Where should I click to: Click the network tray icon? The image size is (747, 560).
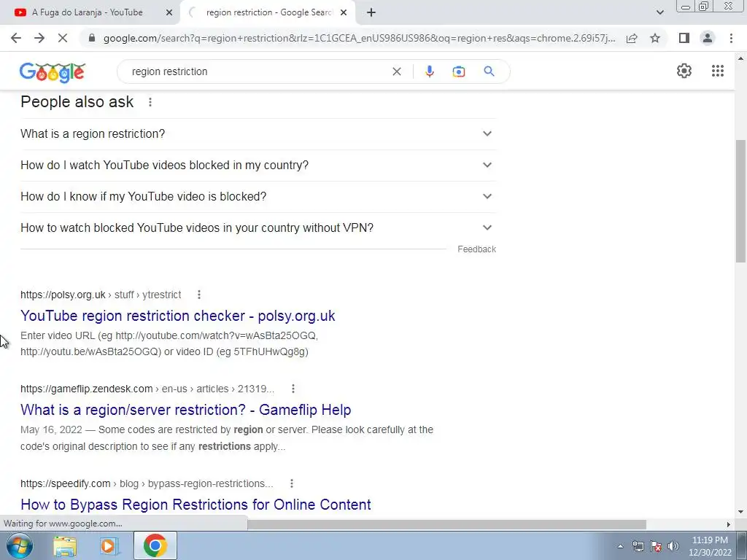pyautogui.click(x=638, y=546)
